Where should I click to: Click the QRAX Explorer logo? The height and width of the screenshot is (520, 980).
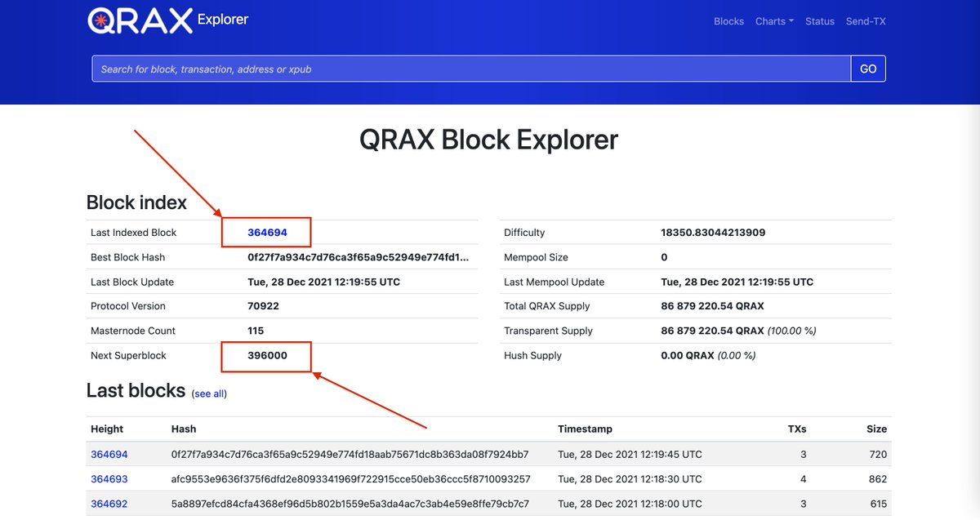(x=168, y=20)
